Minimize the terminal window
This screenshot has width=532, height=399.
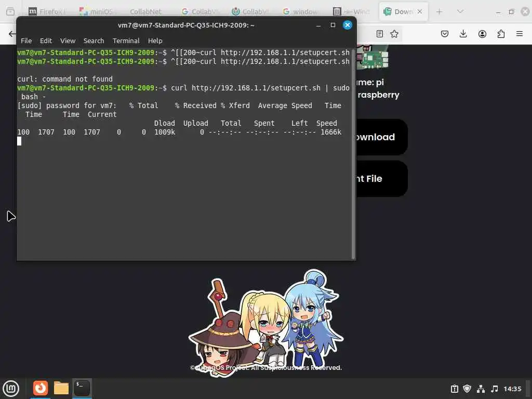(x=318, y=25)
